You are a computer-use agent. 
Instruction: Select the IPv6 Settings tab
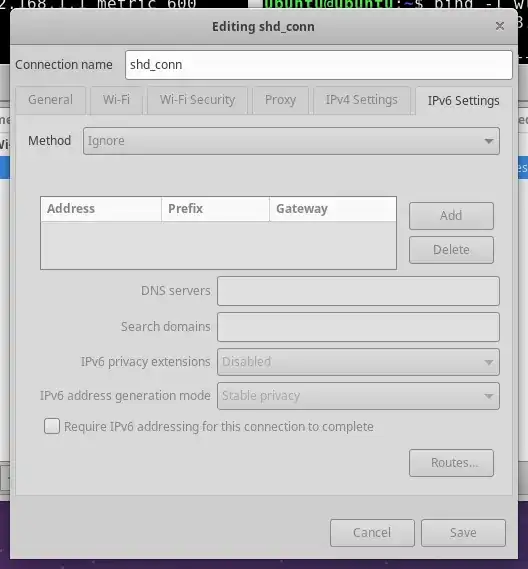click(x=463, y=101)
